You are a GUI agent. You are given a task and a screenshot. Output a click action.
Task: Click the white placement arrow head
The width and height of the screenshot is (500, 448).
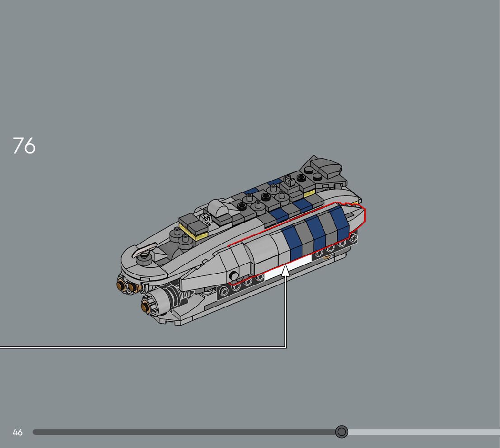pos(285,271)
